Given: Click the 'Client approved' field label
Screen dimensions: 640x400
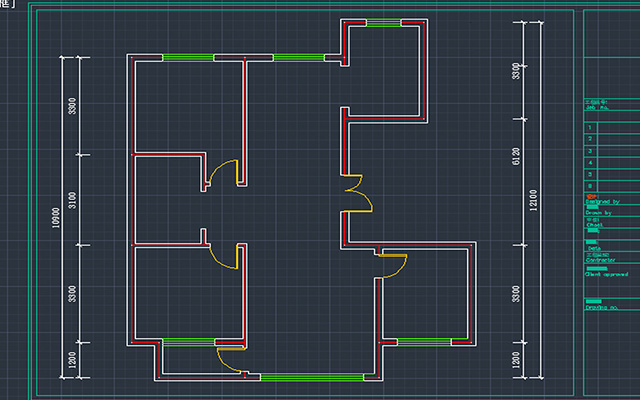Looking at the screenshot, I should [607, 274].
